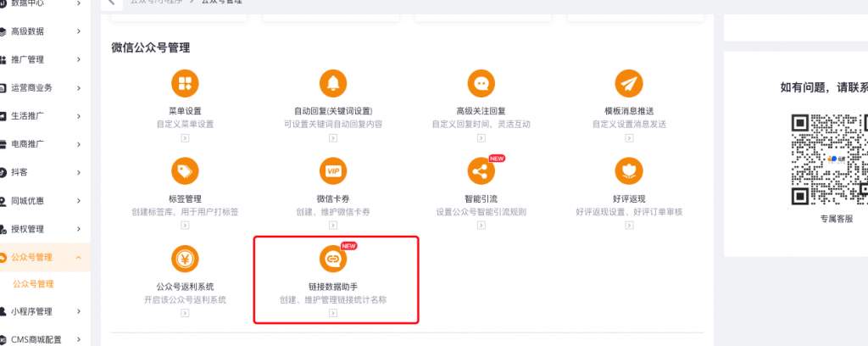This screenshot has height=346, width=868.
Task: Expand the CMS商城配置 chevron
Action: click(79, 340)
